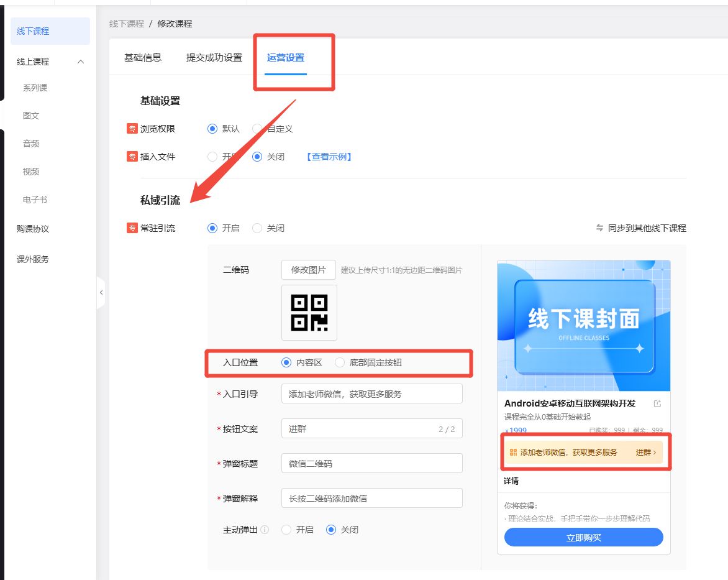Click the share icon next to course title
This screenshot has width=728, height=580.
click(x=657, y=404)
